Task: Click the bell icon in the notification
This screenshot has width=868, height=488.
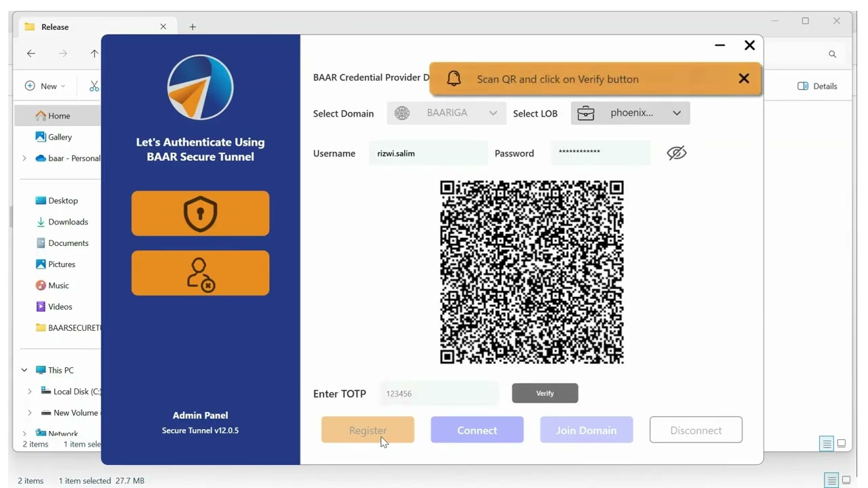Action: coord(454,79)
